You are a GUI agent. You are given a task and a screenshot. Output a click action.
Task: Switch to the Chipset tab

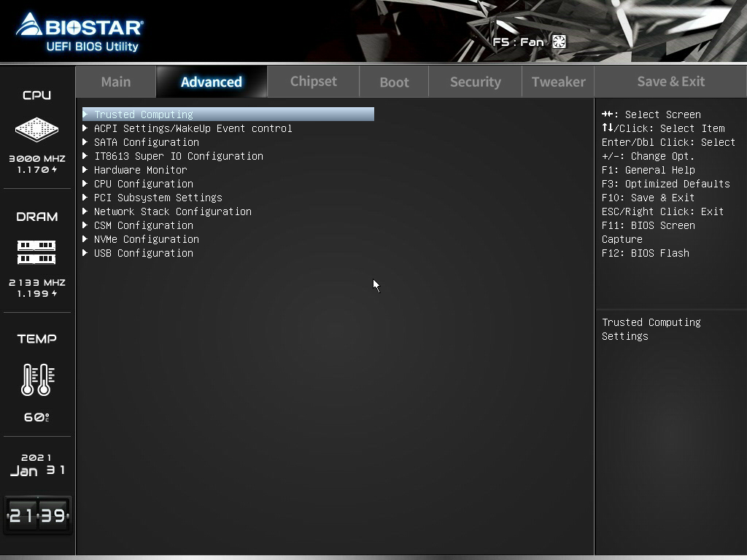tap(314, 82)
